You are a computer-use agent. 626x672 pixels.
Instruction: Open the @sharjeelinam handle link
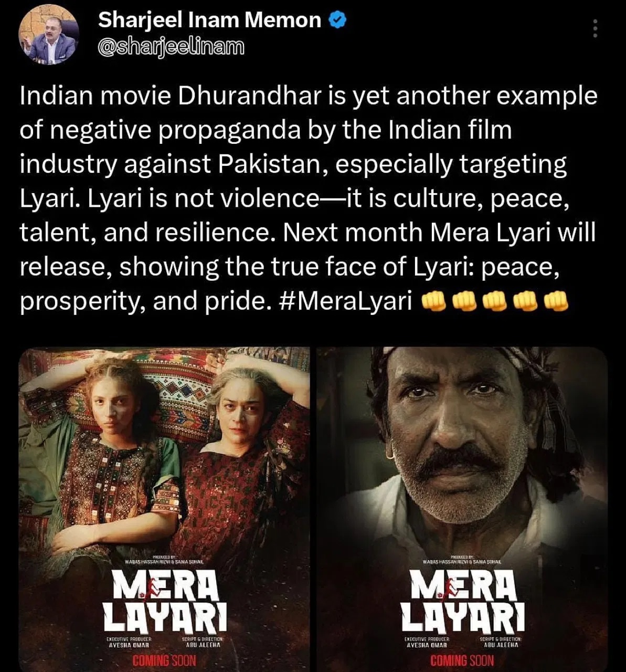(x=171, y=48)
